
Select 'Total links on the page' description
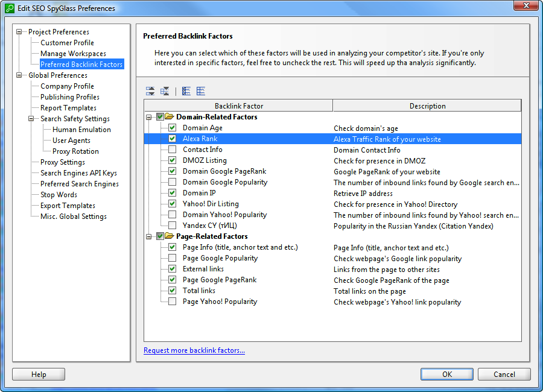tap(369, 291)
